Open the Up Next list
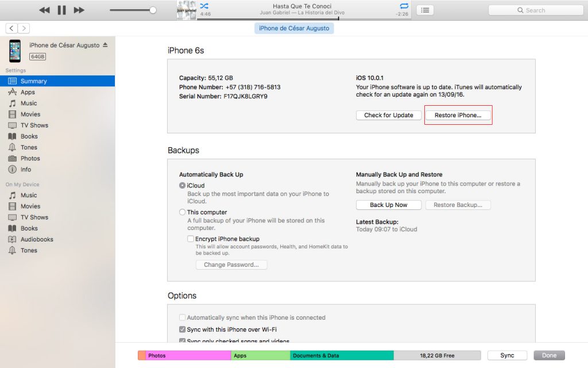The width and height of the screenshot is (588, 368). pyautogui.click(x=425, y=10)
